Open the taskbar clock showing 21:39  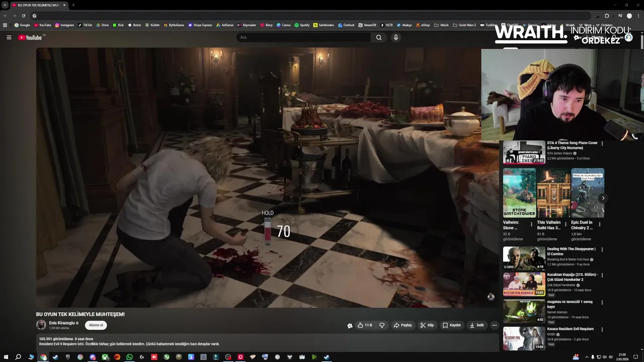[x=622, y=357]
